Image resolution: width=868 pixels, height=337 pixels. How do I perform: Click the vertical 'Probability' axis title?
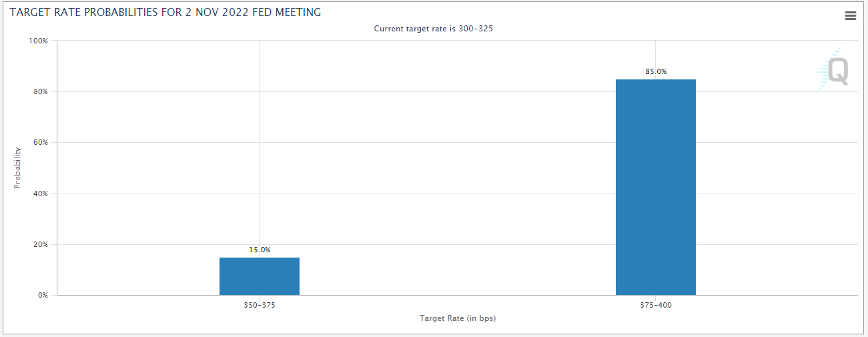pyautogui.click(x=18, y=168)
